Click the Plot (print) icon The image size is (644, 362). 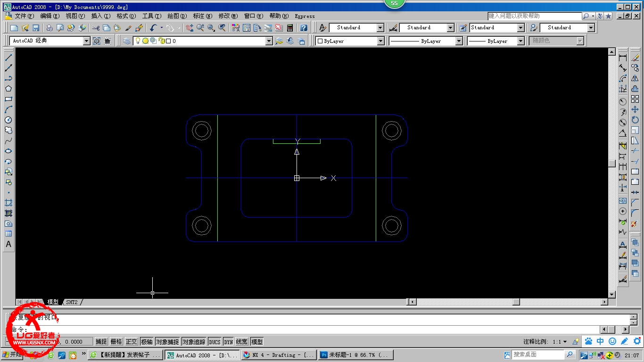tap(50, 28)
